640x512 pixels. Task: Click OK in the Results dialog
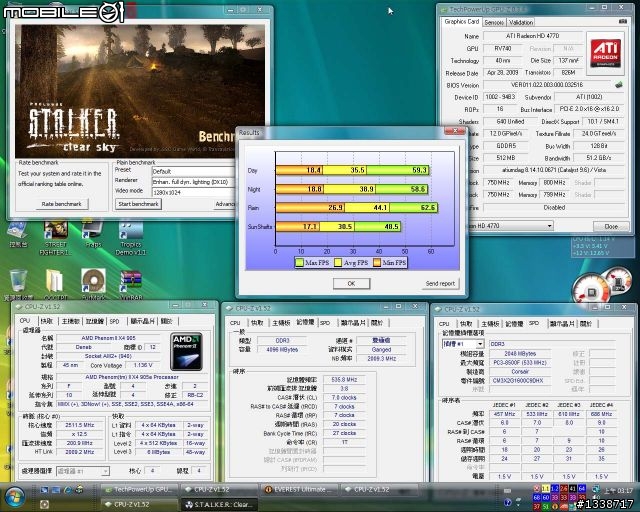click(351, 283)
